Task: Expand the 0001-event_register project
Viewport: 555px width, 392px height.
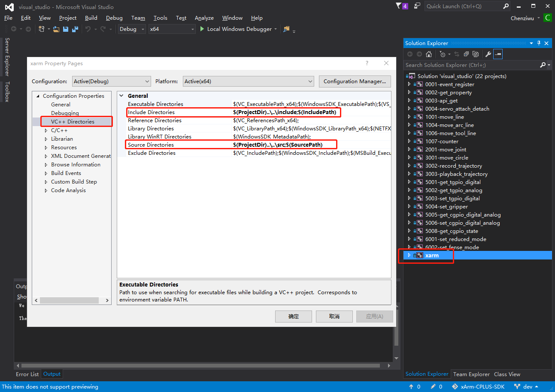Action: [x=409, y=84]
